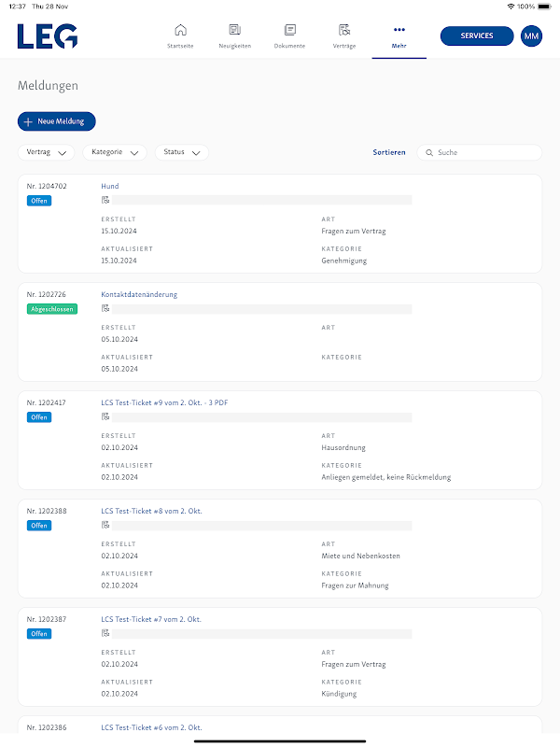560x747 pixels.
Task: Click the magnifier icon in search
Action: coord(429,152)
